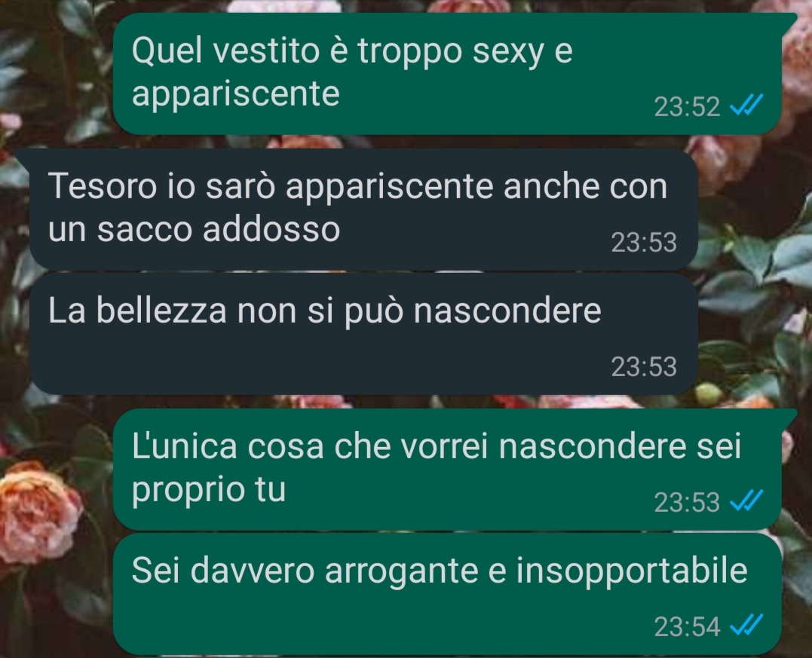The image size is (812, 658).
Task: Tap the 23:53 timestamp next to 'proprio tu'
Action: [687, 502]
